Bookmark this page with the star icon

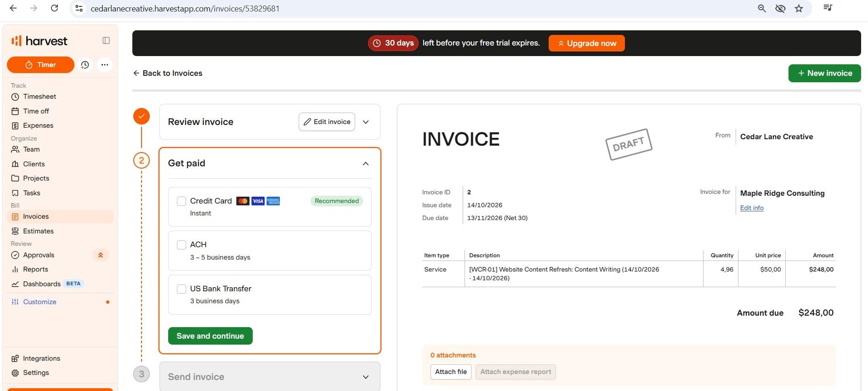pos(799,8)
